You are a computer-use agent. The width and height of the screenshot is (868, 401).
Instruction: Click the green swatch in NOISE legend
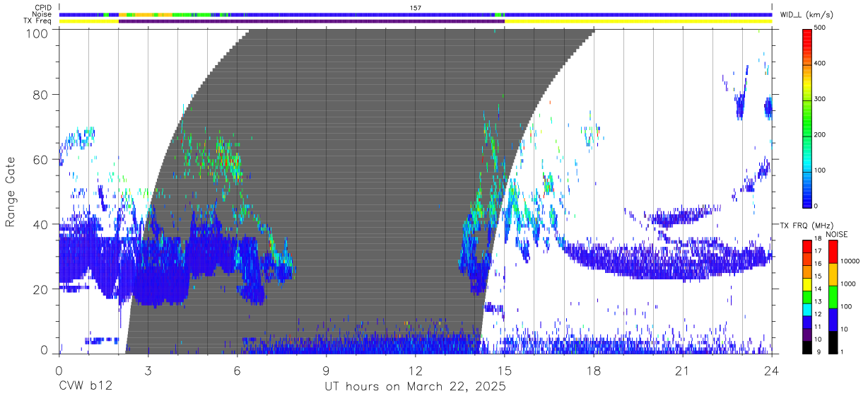point(832,296)
